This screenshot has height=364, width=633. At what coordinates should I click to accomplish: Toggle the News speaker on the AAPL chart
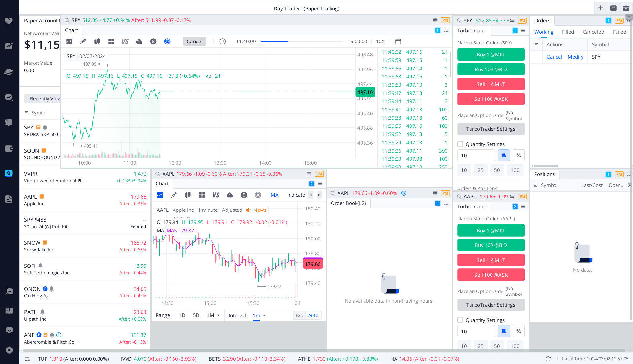pyautogui.click(x=248, y=210)
